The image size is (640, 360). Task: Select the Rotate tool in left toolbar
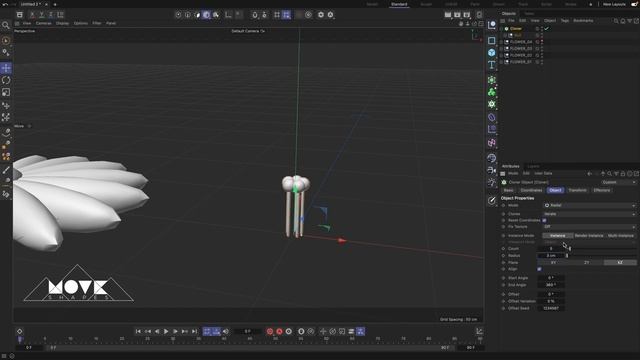coord(6,80)
